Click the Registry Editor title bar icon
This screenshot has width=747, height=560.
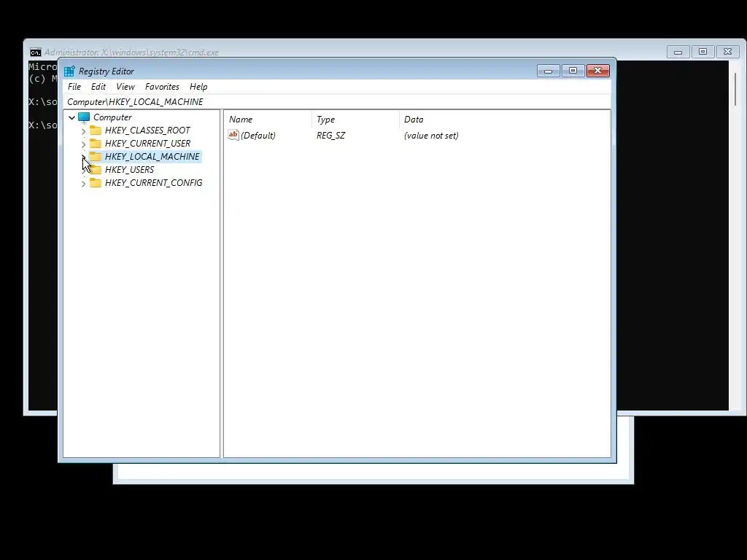[x=69, y=71]
